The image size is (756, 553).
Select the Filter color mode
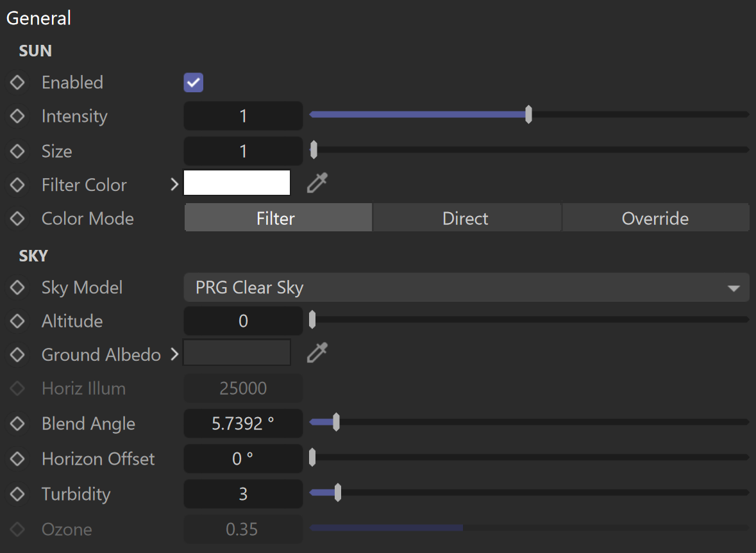(x=278, y=219)
